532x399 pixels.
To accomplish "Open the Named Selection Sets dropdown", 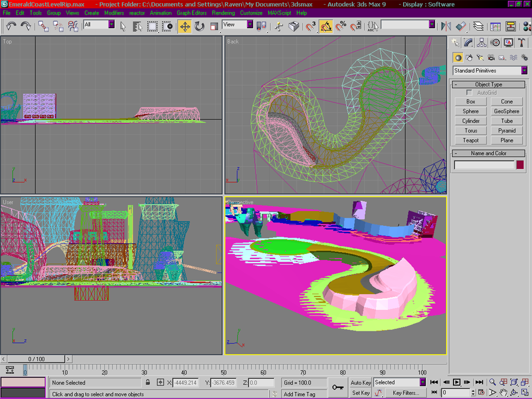I will (432, 24).
